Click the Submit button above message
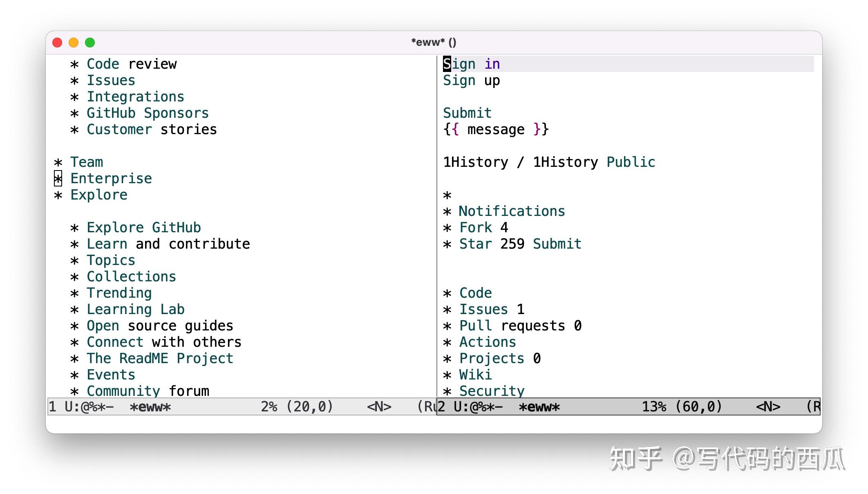 pyautogui.click(x=467, y=113)
